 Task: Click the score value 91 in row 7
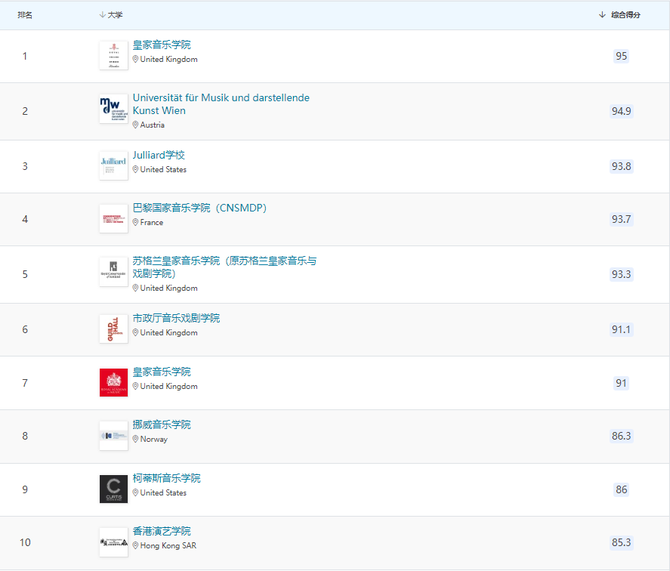pos(621,383)
